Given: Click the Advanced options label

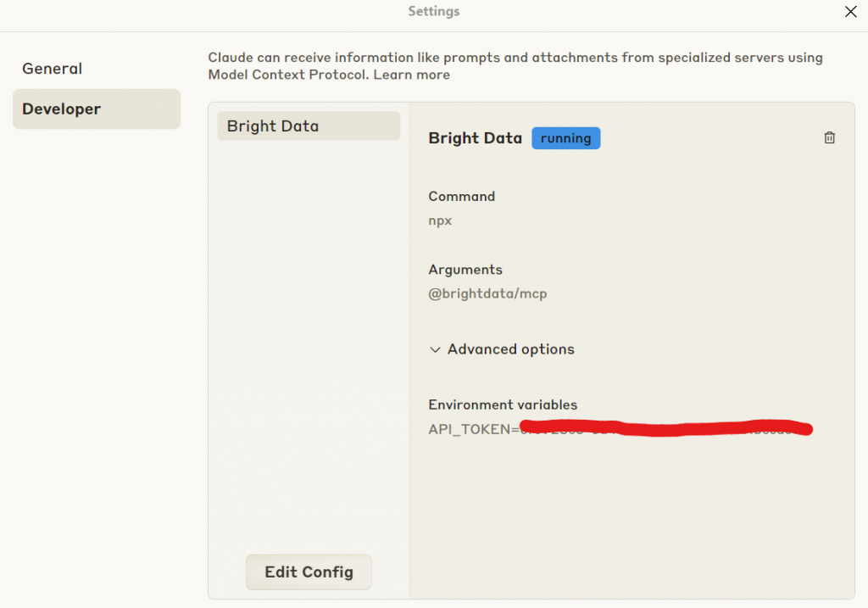Looking at the screenshot, I should point(510,349).
